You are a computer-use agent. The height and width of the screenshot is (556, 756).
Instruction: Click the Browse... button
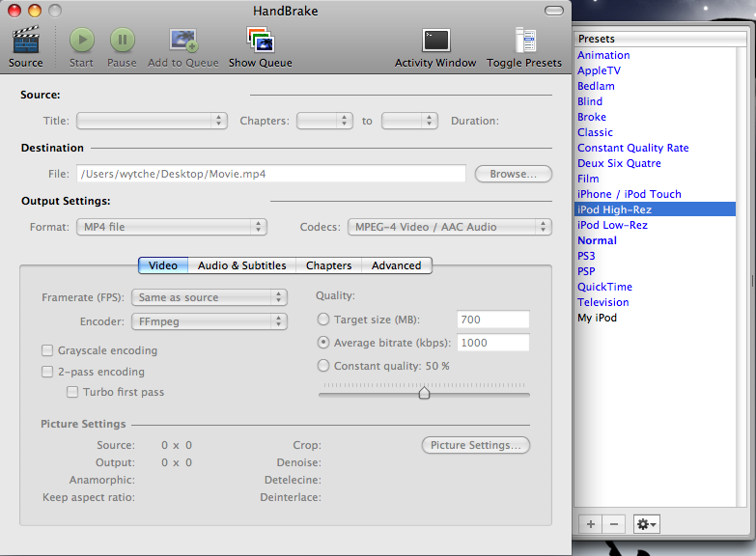513,174
